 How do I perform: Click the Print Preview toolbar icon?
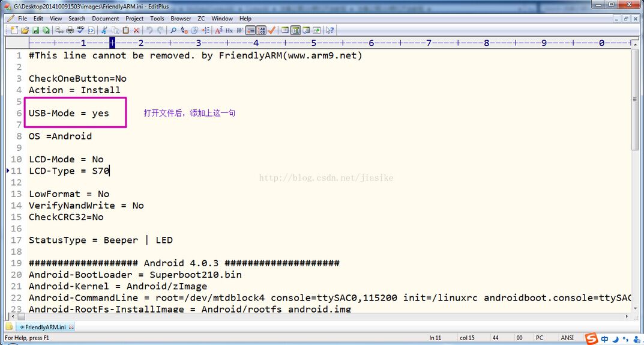coord(59,30)
